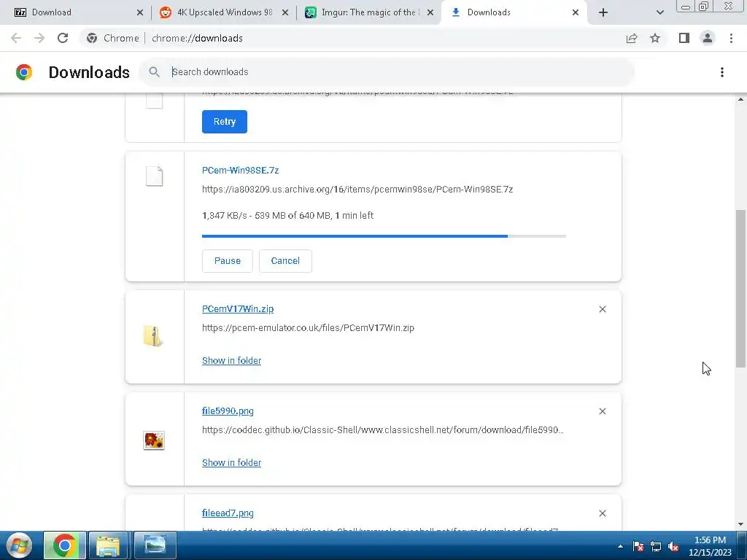Click the network tray icon
Image resolution: width=747 pixels, height=560 pixels.
[656, 546]
